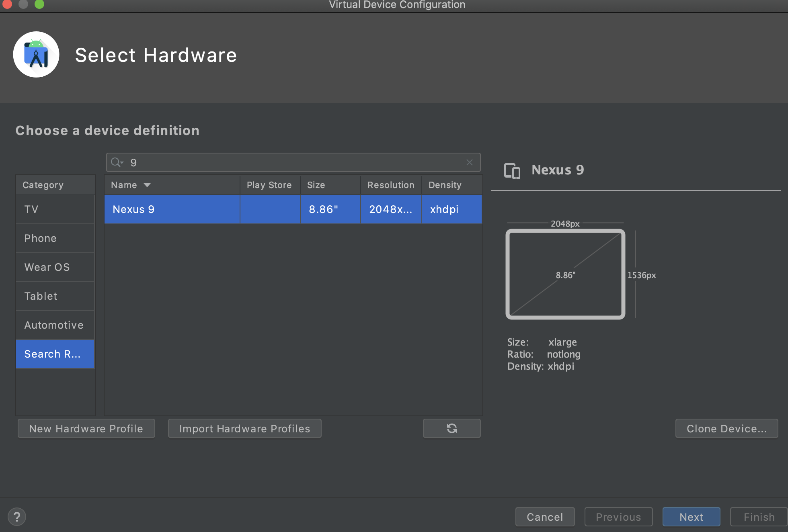
Task: Click the Nexus 9 device type icon
Action: 512,171
